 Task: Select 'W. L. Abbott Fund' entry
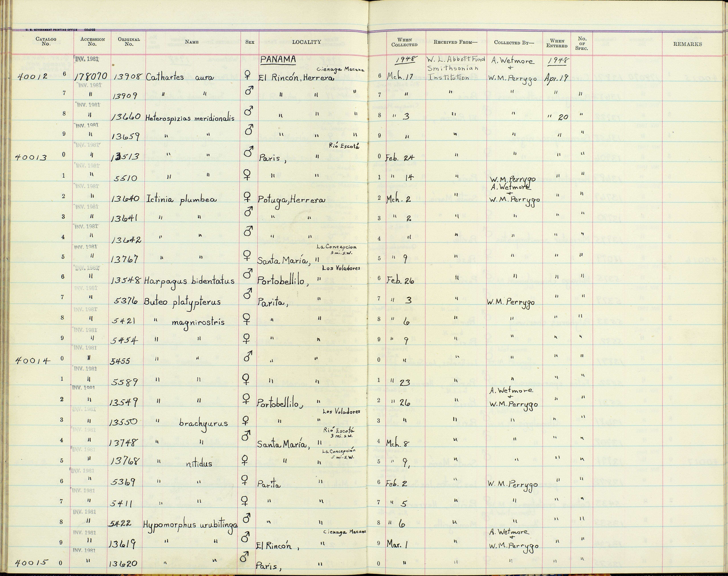click(x=456, y=60)
